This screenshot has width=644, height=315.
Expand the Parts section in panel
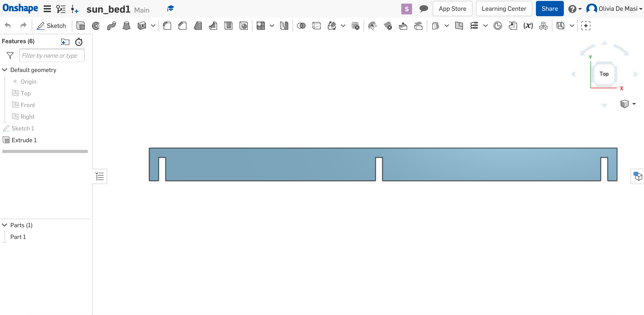click(5, 225)
